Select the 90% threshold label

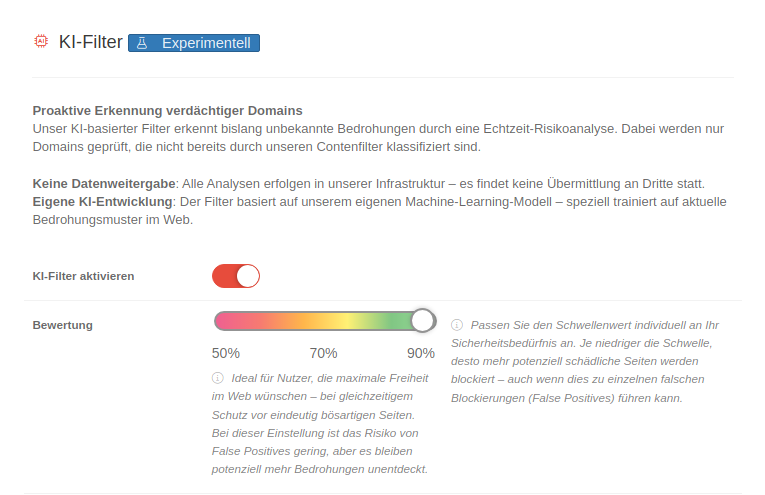pos(420,353)
